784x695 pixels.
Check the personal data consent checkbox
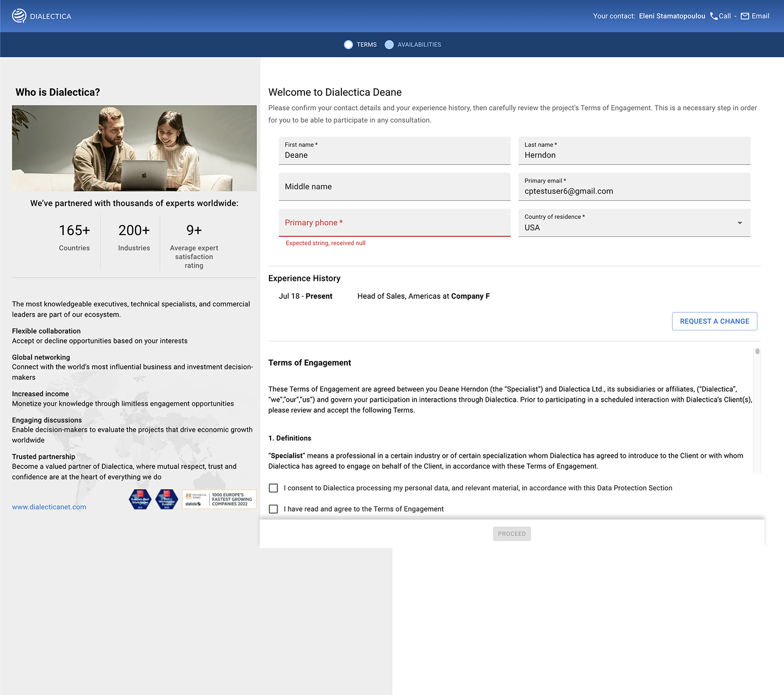[273, 488]
